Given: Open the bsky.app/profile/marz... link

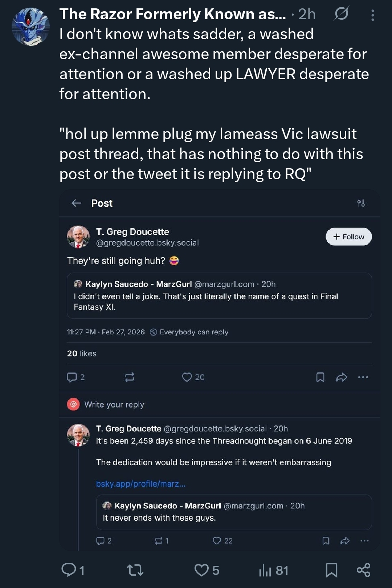Looking at the screenshot, I should coord(141,484).
